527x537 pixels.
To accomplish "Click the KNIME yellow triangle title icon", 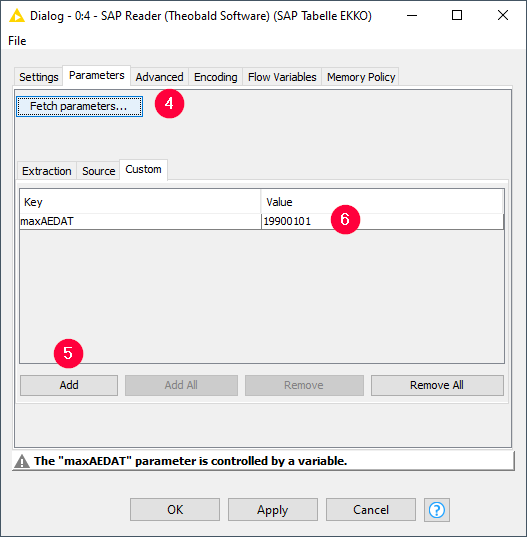I will pyautogui.click(x=16, y=15).
